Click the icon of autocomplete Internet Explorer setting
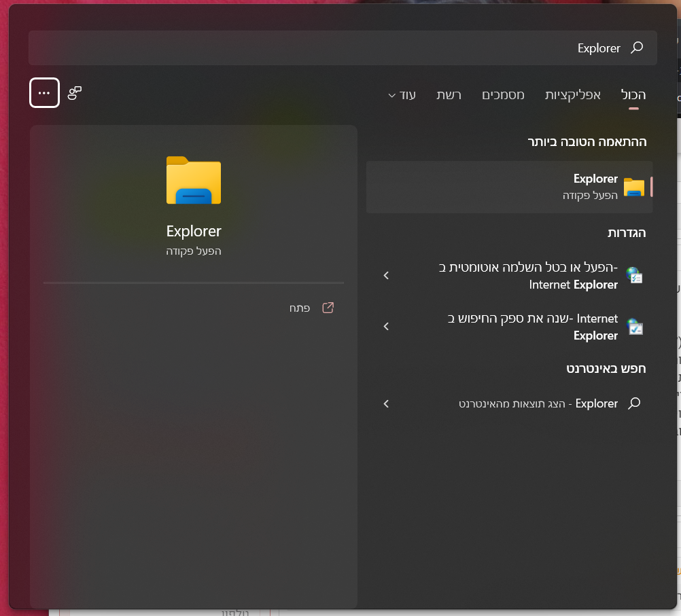 pos(634,276)
